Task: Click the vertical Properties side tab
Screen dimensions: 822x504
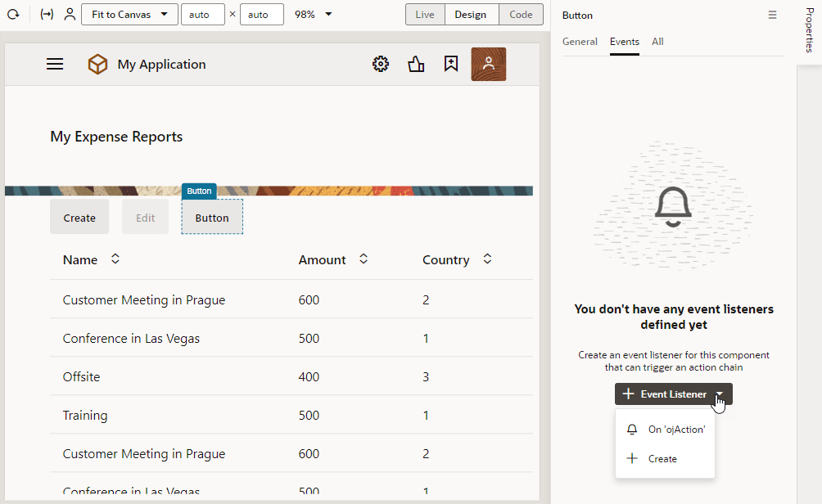Action: pyautogui.click(x=810, y=30)
